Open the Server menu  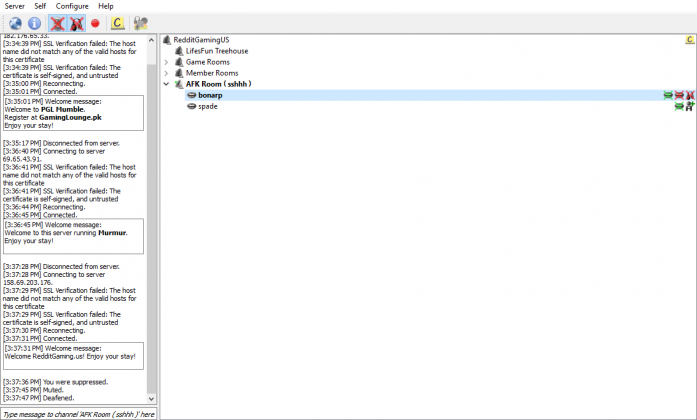pyautogui.click(x=15, y=6)
